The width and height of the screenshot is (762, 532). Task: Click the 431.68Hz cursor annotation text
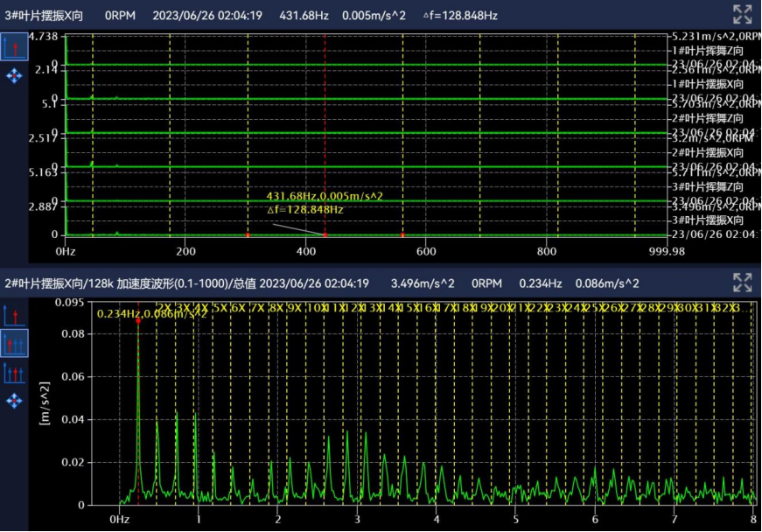click(x=325, y=197)
